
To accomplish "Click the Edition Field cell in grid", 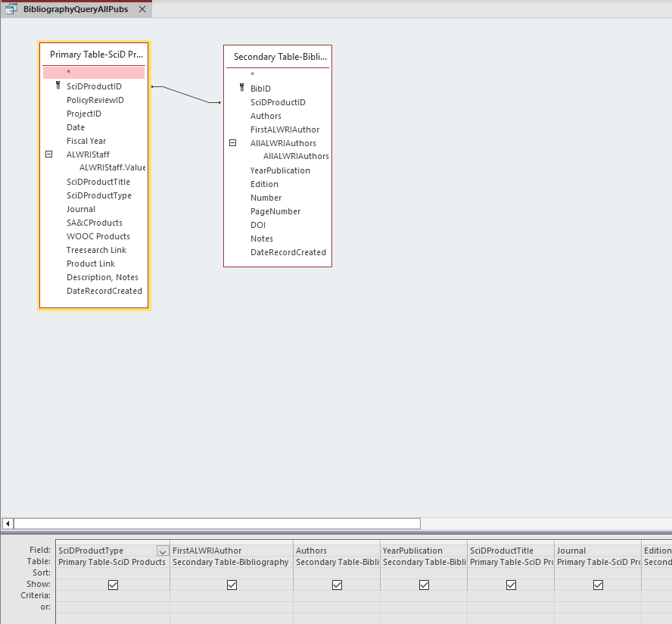I will tap(657, 551).
